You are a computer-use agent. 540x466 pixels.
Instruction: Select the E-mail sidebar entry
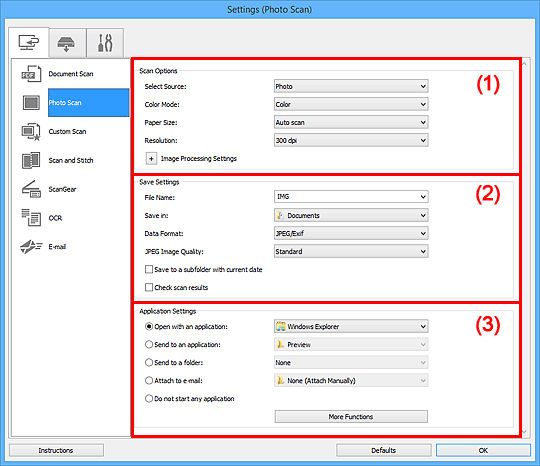[x=57, y=247]
